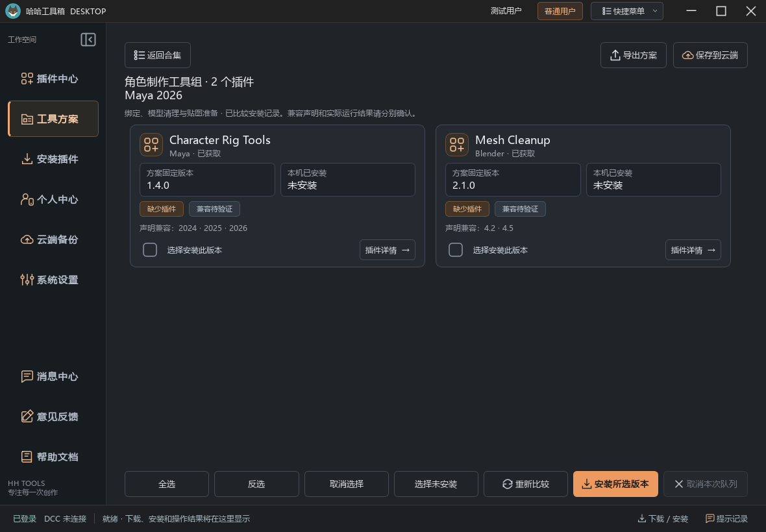This screenshot has height=532, width=766.
Task: Open 个人中心 from the sidebar
Action: click(x=53, y=199)
